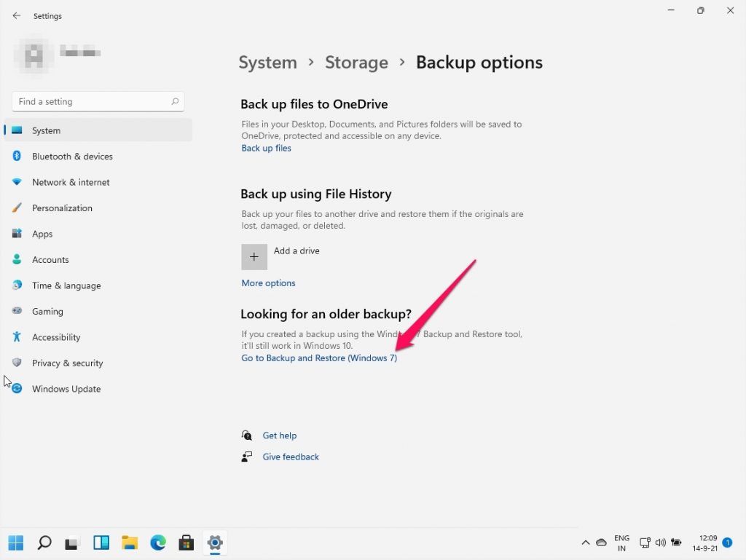Expand the hidden icons chevron in the taskbar
This screenshot has width=746, height=560.
585,543
